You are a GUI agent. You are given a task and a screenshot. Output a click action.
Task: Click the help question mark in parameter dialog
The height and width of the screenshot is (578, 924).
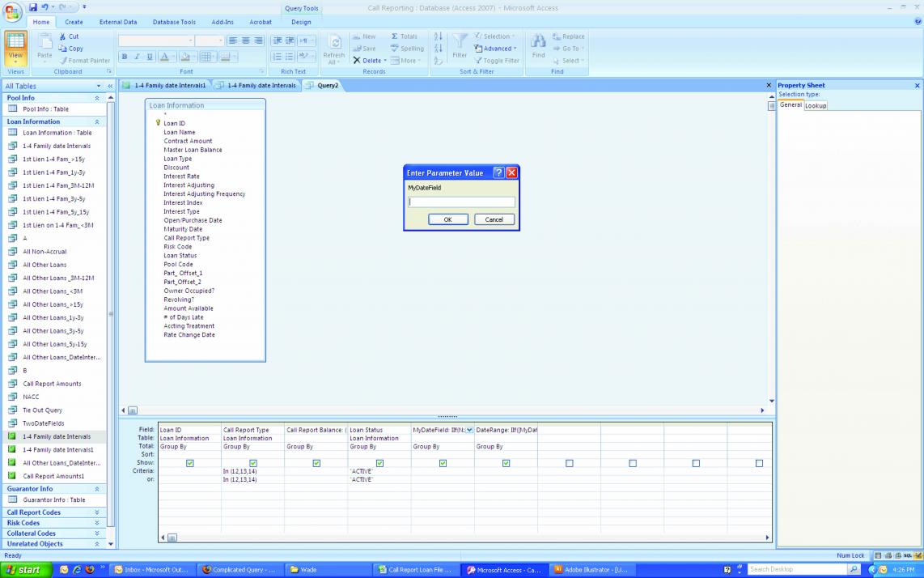[498, 172]
